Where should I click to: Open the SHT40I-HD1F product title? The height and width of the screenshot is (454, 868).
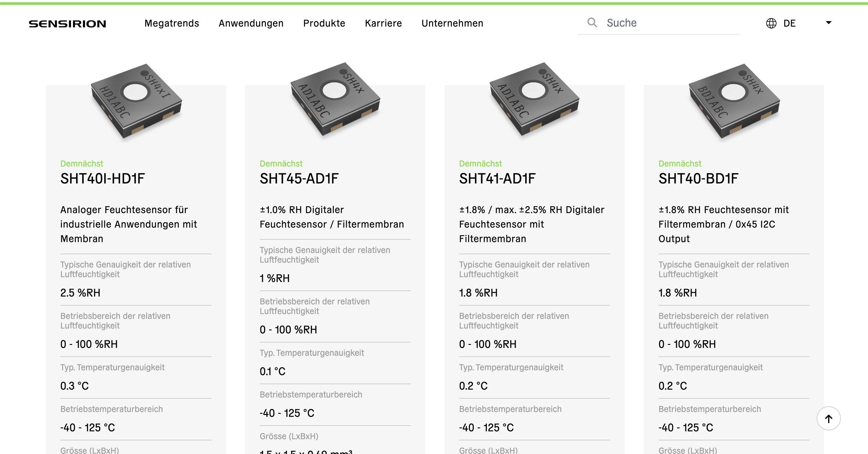(x=102, y=179)
